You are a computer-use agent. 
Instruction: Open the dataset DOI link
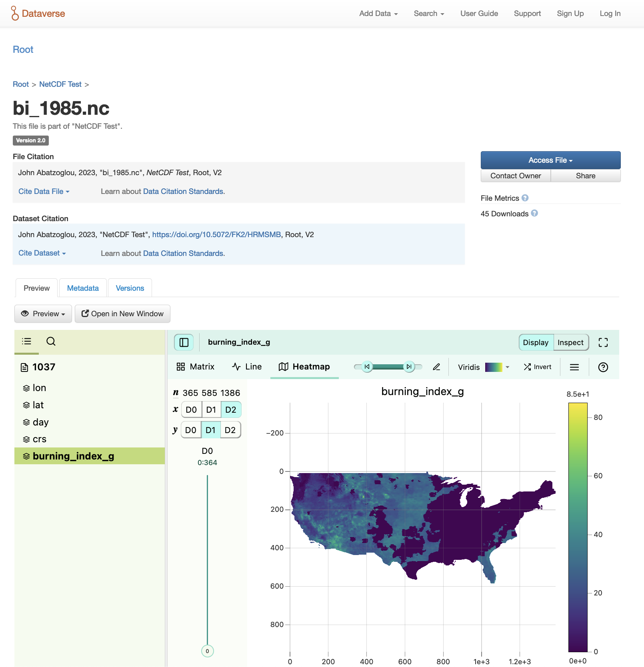click(x=216, y=235)
